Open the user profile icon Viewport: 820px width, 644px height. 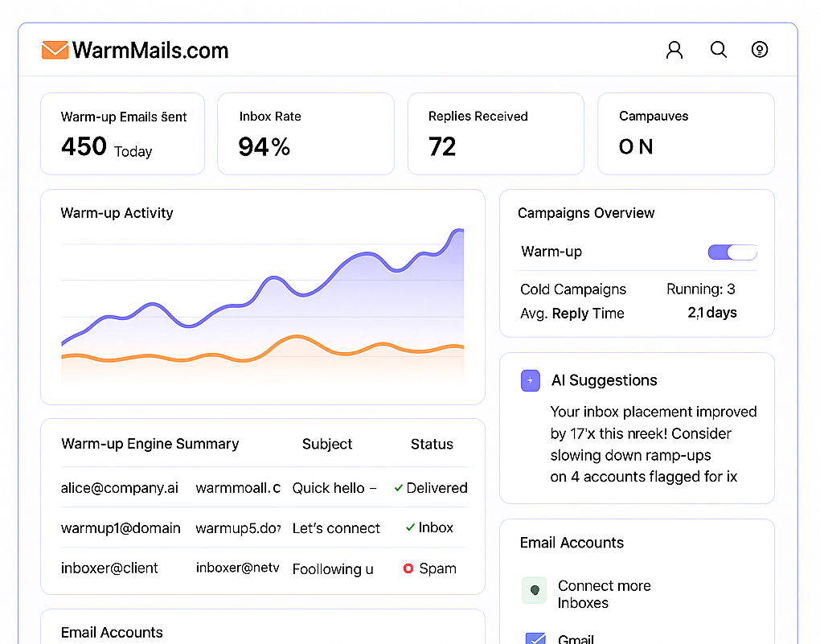pos(674,49)
